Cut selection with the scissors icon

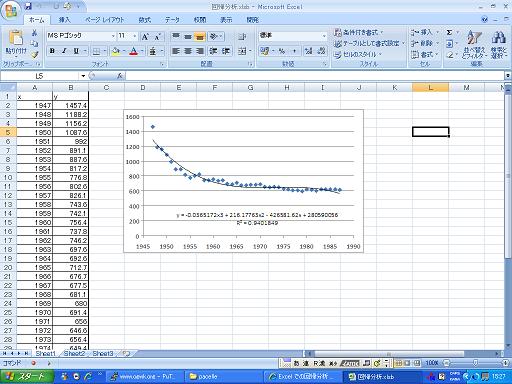[34, 33]
